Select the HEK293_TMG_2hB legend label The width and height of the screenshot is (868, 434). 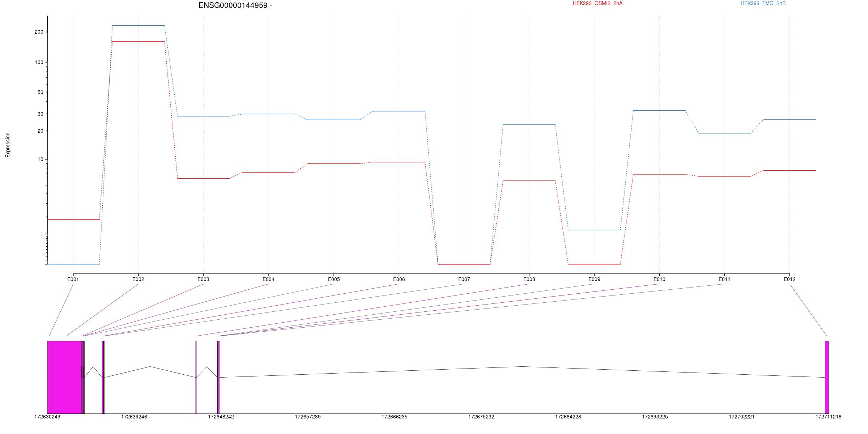point(763,3)
